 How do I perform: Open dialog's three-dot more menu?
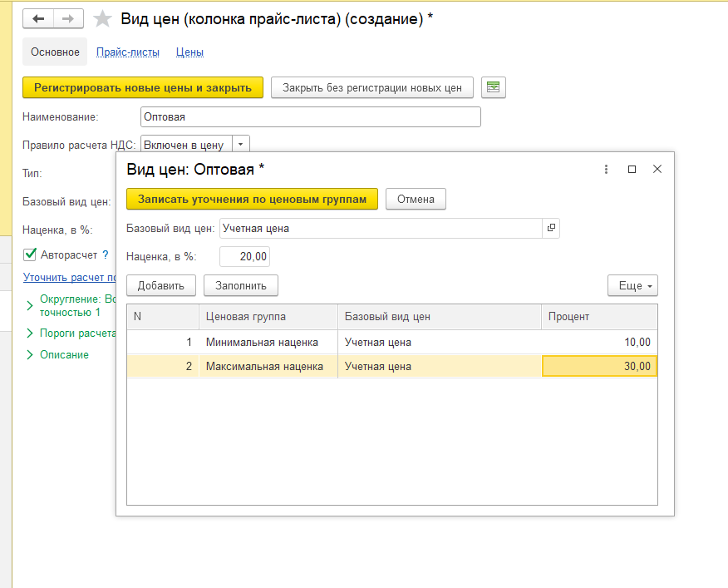[606, 169]
